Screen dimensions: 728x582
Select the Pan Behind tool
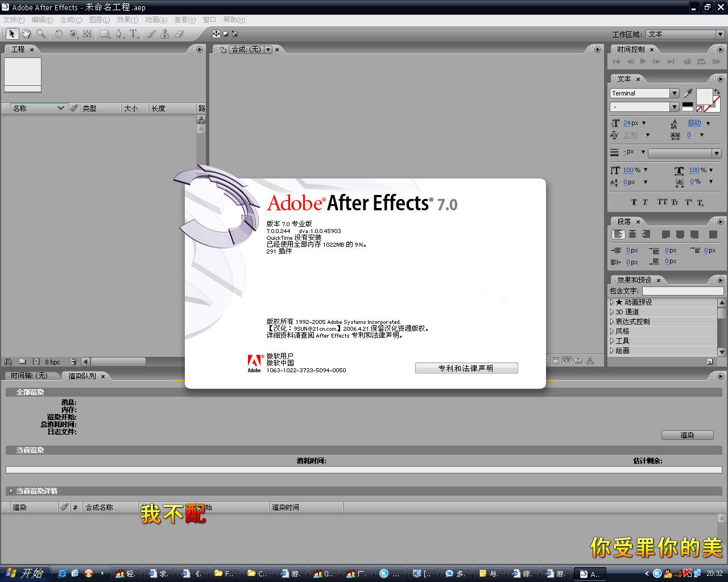[87, 34]
